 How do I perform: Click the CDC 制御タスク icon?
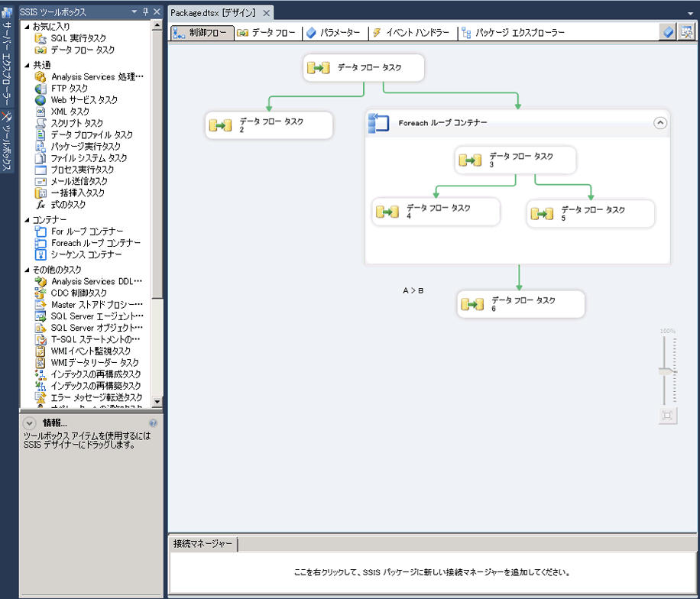pyautogui.click(x=41, y=293)
